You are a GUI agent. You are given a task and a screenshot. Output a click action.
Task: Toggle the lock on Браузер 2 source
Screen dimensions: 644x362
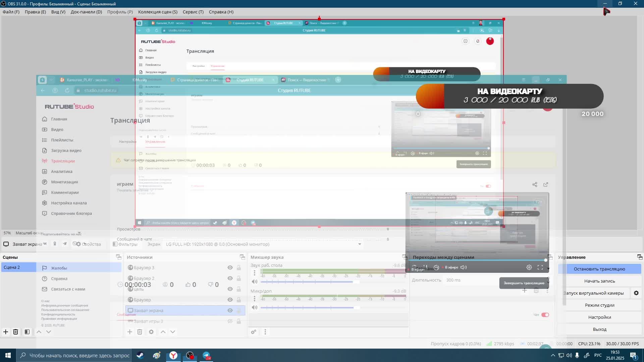click(239, 278)
